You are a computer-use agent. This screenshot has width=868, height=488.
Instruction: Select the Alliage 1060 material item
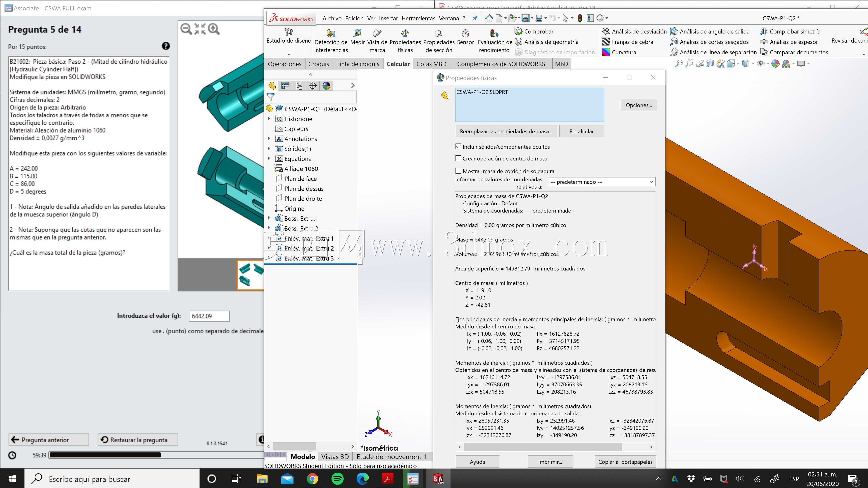pyautogui.click(x=300, y=168)
